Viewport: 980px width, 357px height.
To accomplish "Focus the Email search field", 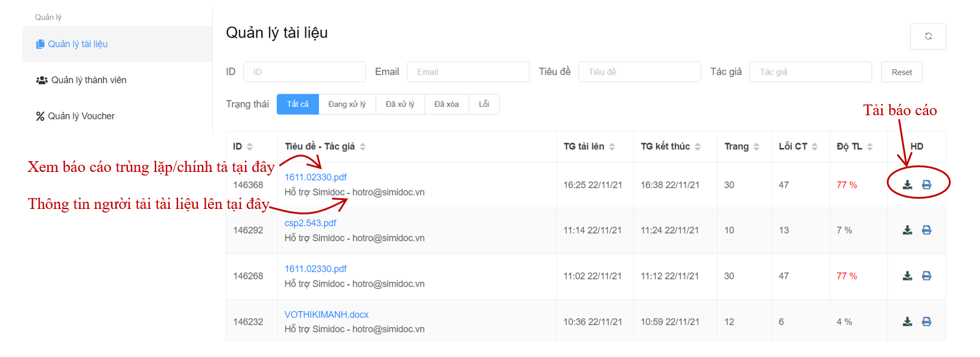I will (468, 72).
